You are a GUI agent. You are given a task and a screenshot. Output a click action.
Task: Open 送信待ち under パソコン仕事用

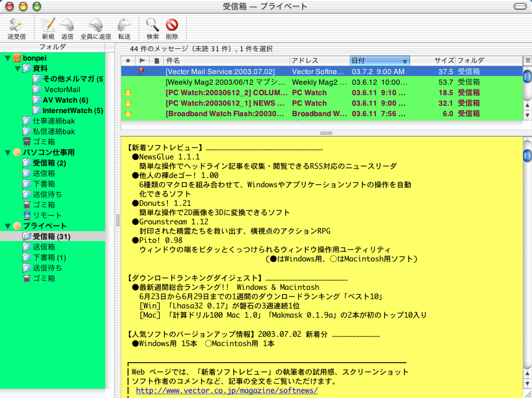[42, 195]
